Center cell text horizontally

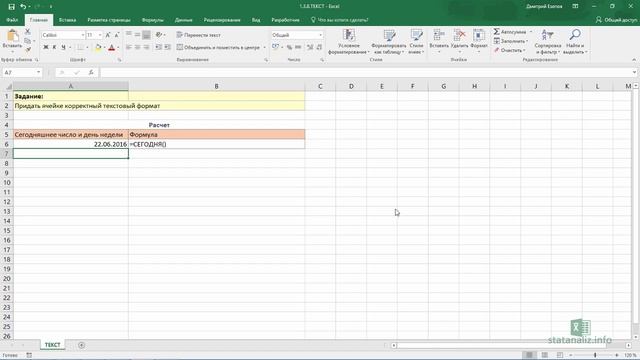[x=138, y=47]
